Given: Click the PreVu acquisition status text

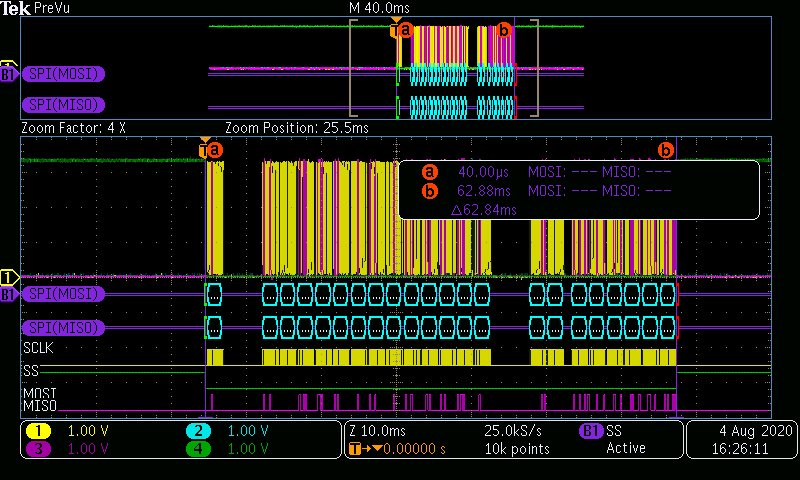Looking at the screenshot, I should (52, 8).
